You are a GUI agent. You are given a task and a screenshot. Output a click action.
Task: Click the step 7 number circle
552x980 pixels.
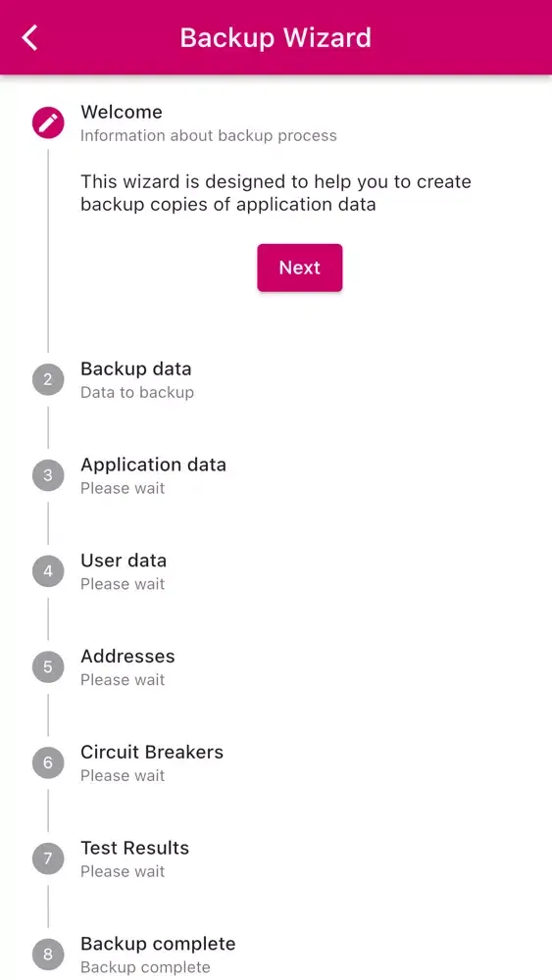[48, 858]
